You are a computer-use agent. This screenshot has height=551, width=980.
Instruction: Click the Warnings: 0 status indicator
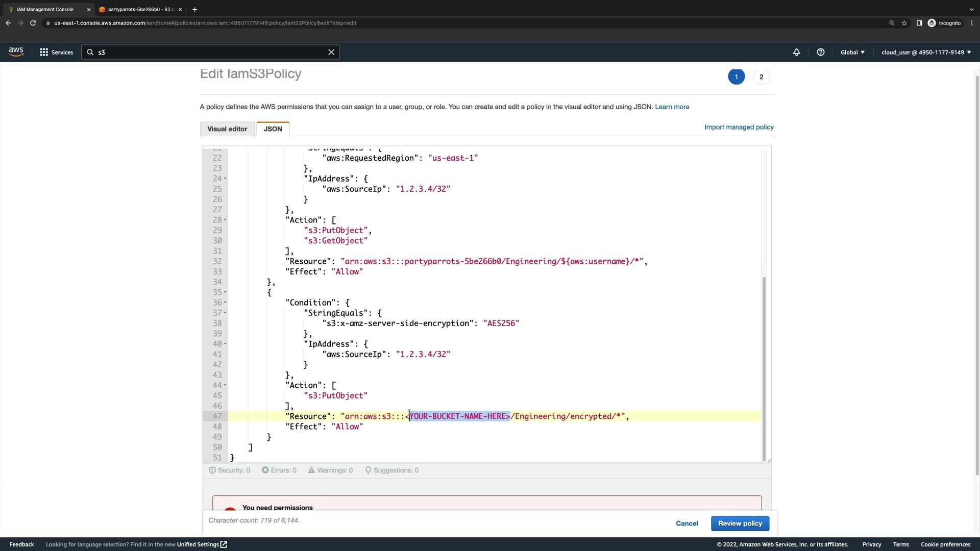330,470
